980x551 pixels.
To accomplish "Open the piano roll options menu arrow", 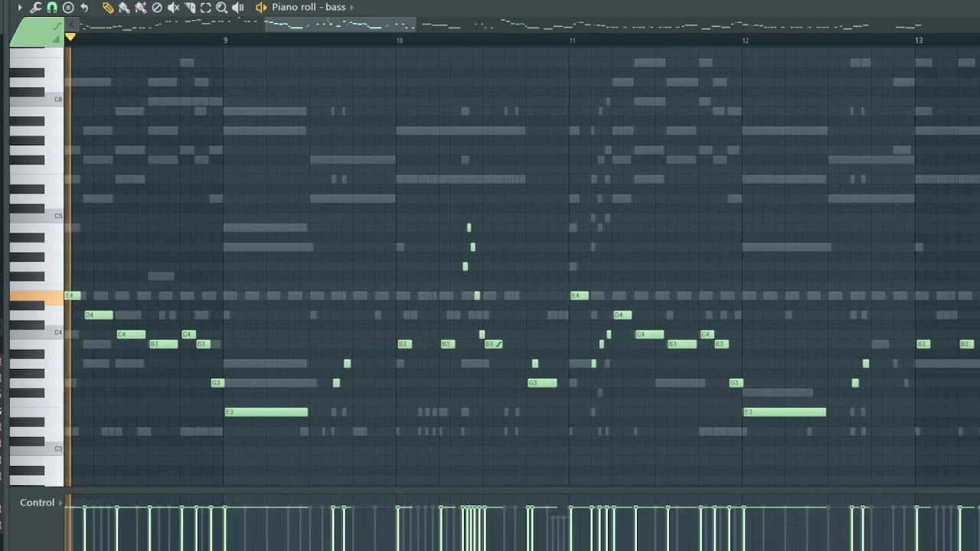I will point(20,8).
